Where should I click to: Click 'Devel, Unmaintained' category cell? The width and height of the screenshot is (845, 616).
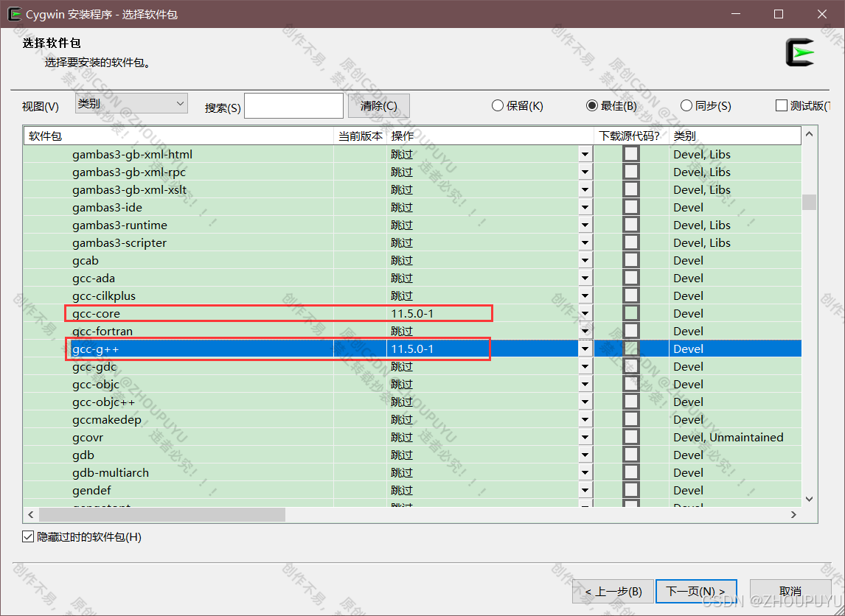click(x=728, y=437)
